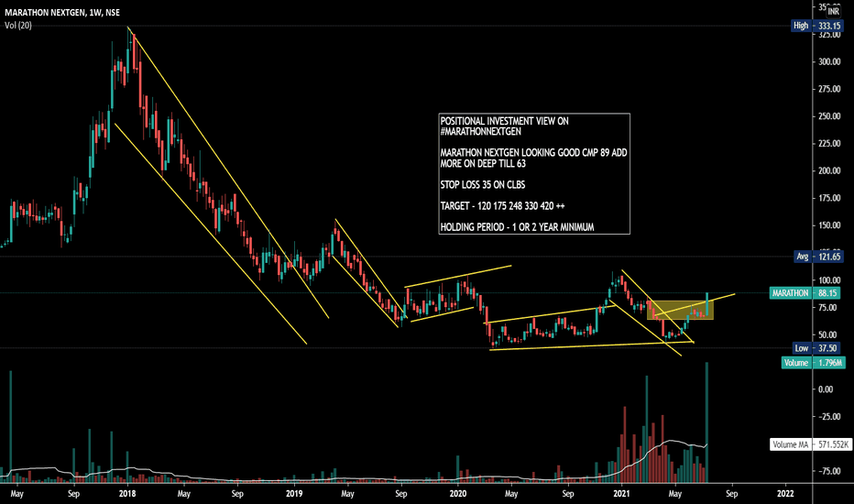Click the 250.00 price scale value
The image size is (854, 504).
[x=829, y=116]
